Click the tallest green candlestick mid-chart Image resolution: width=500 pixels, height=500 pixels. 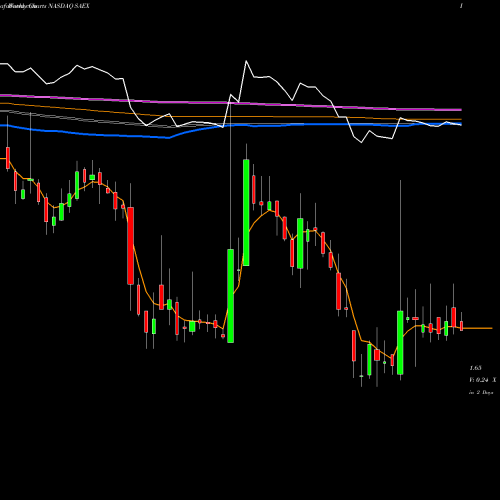click(x=246, y=213)
